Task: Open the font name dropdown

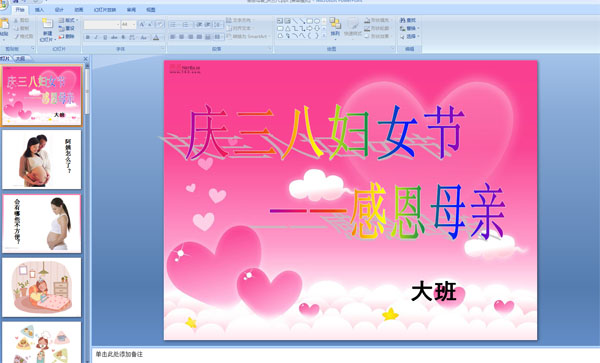Action: 102,24
